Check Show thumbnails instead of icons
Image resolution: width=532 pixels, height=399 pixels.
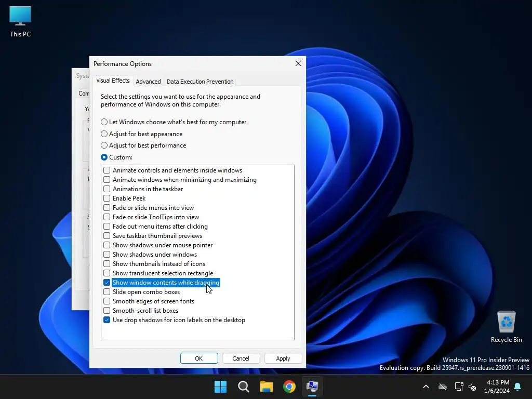tap(107, 263)
